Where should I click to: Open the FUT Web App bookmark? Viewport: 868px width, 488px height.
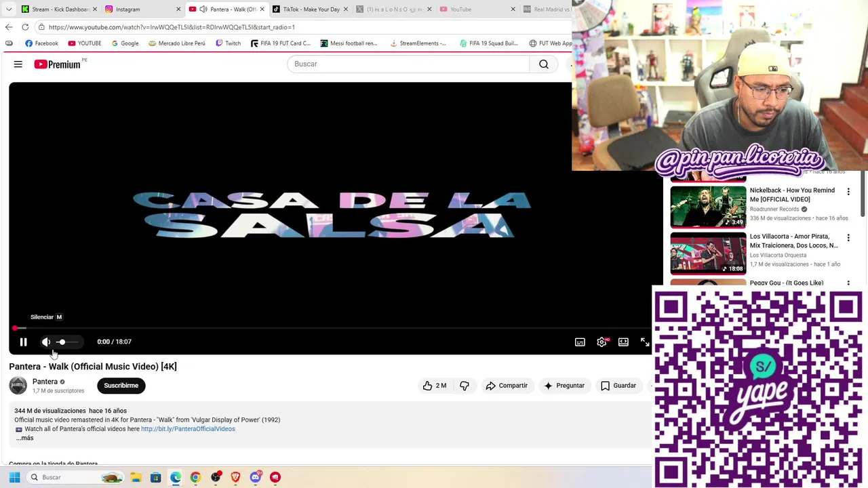pos(551,43)
